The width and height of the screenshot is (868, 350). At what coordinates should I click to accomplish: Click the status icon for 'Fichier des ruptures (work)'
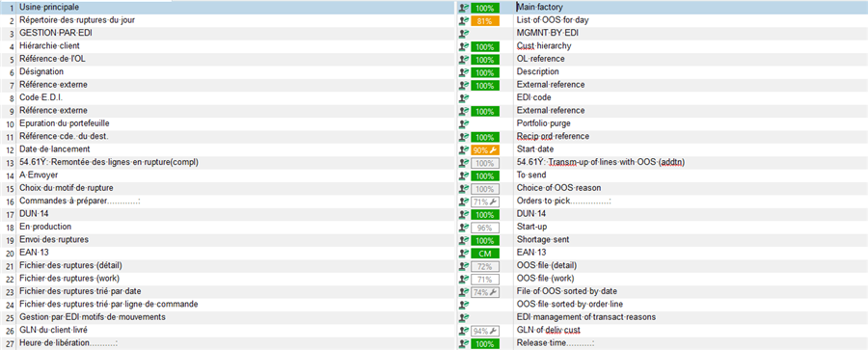click(x=464, y=279)
